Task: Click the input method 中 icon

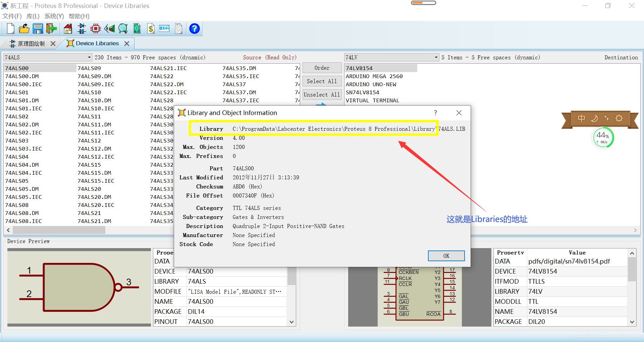Action: click(581, 118)
